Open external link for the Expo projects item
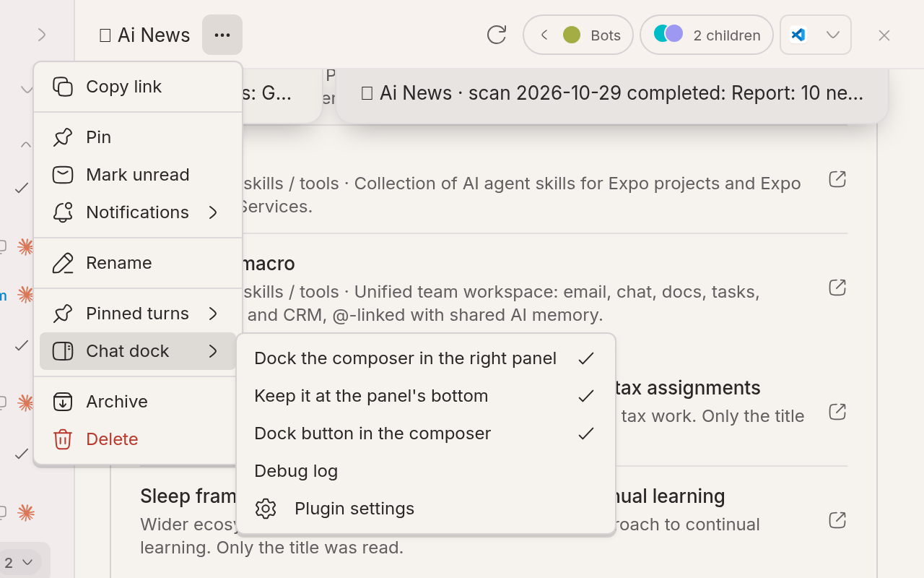 837,179
